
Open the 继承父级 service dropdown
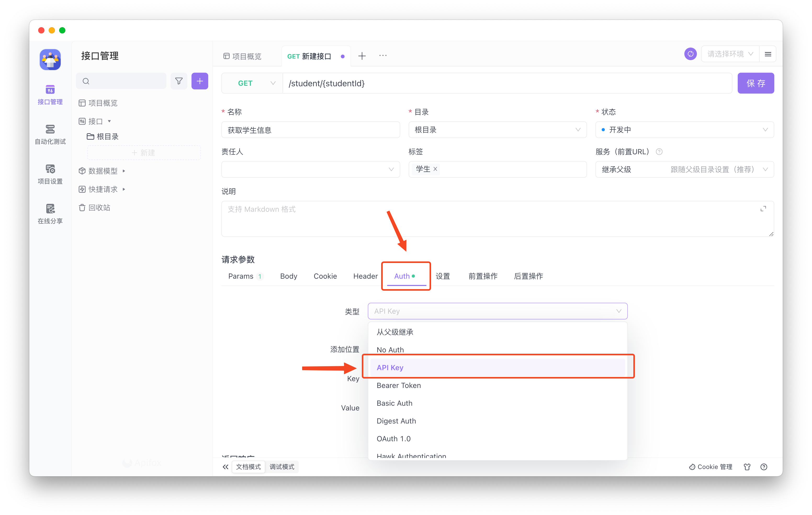(x=685, y=169)
